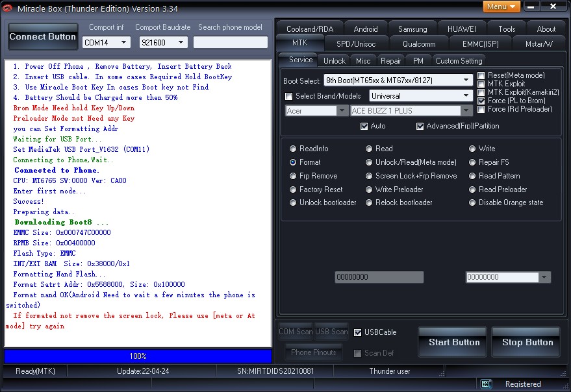571x392 pixels.
Task: Select the Relock bootloader radio option
Action: pos(369,202)
